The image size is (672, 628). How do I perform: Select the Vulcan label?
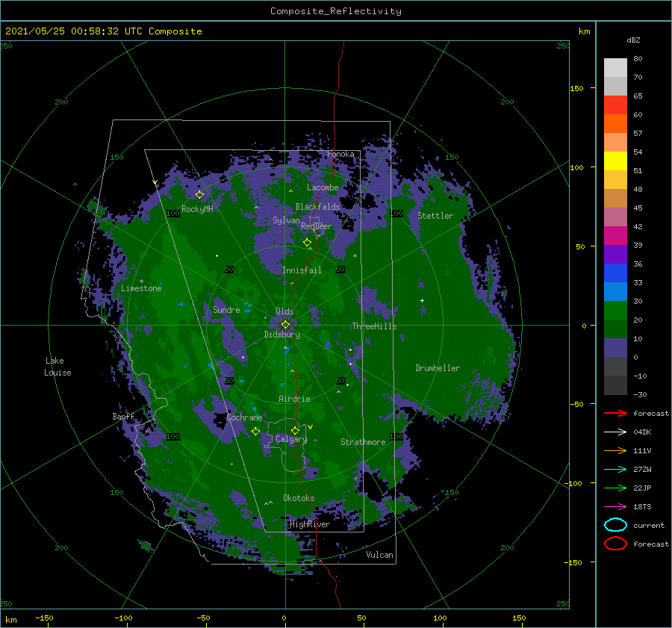click(x=379, y=555)
